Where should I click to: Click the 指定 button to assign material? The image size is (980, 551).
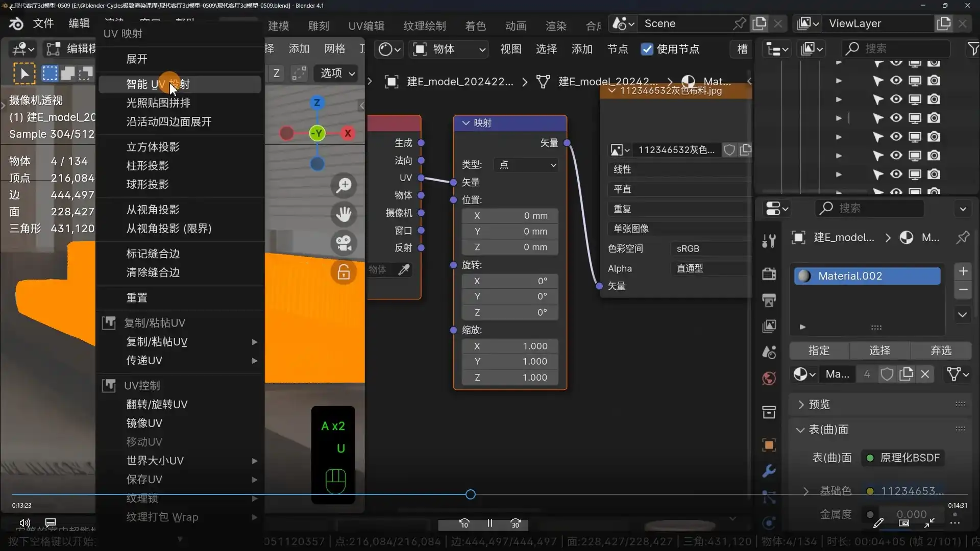pyautogui.click(x=818, y=350)
